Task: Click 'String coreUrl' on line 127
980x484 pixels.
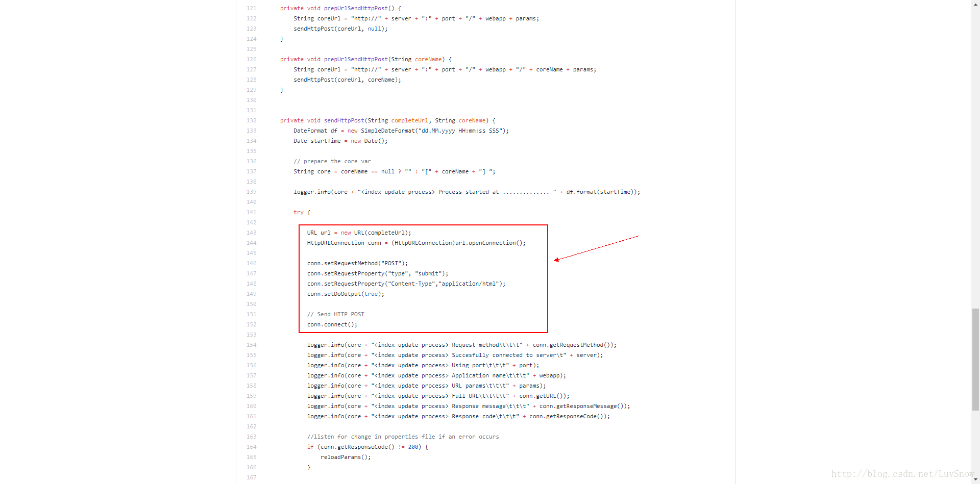Action: (317, 69)
